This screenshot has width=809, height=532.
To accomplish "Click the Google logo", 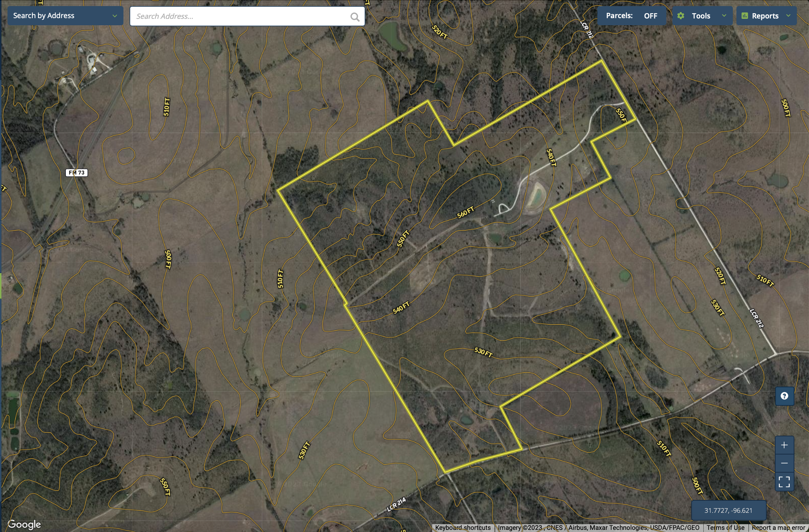I will point(24,524).
